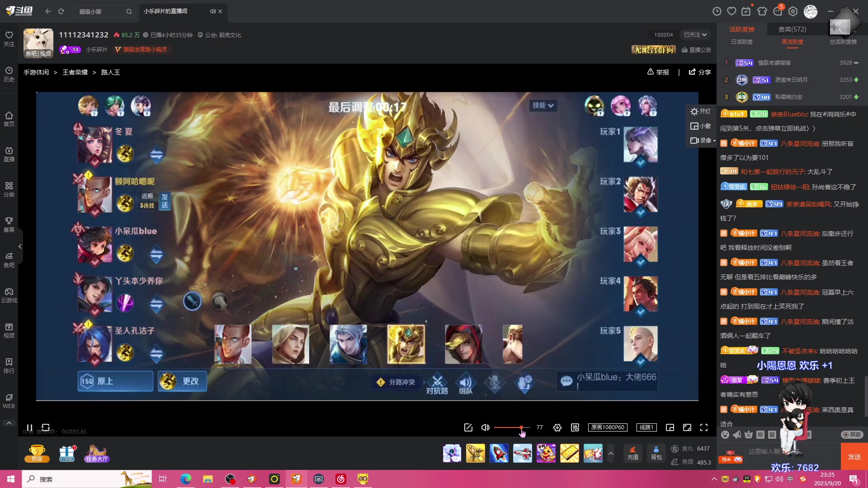This screenshot has width=868, height=488.
Task: Open 历史 history in sidebar
Action: 9,74
